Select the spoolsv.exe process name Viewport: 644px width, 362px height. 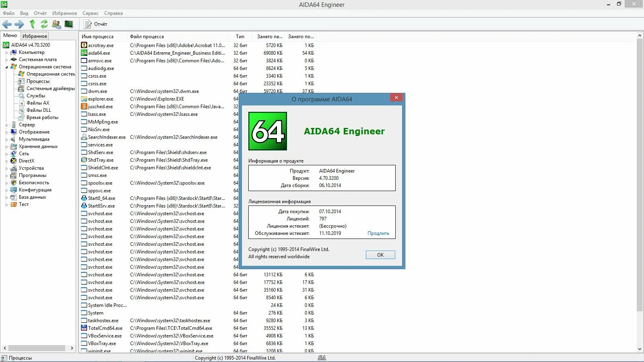[100, 183]
